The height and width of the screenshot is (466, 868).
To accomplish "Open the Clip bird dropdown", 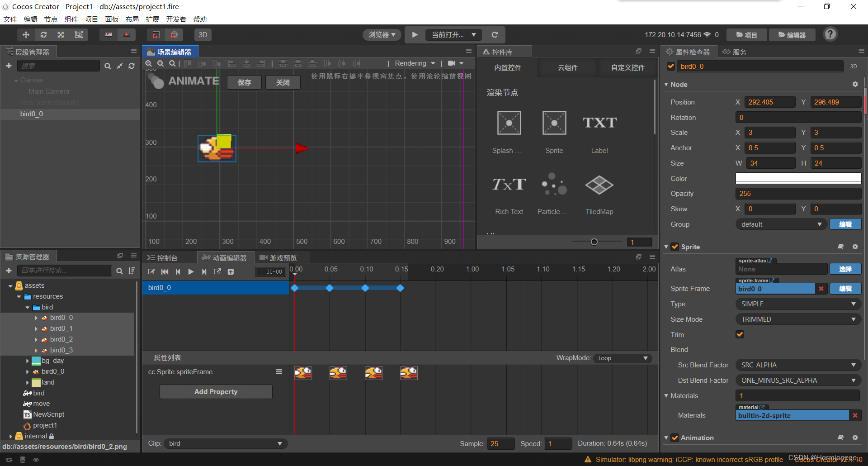I will click(x=225, y=444).
